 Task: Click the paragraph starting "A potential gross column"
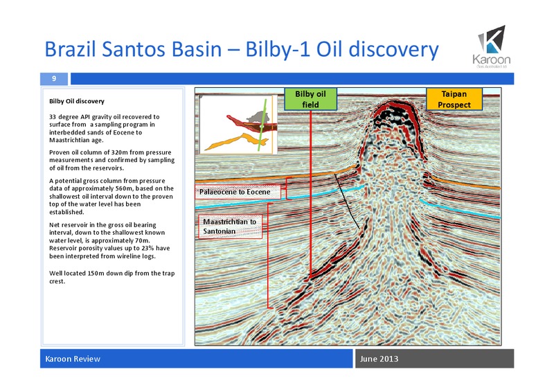(x=111, y=196)
